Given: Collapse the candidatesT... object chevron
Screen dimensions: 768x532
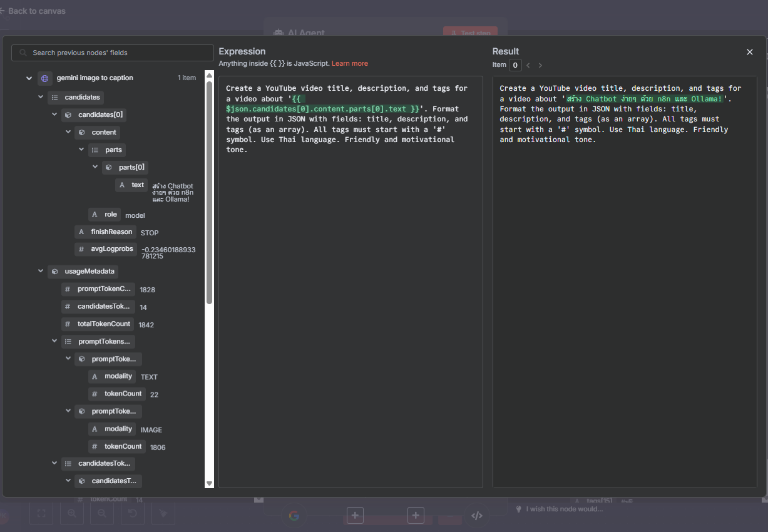Looking at the screenshot, I should point(68,481).
